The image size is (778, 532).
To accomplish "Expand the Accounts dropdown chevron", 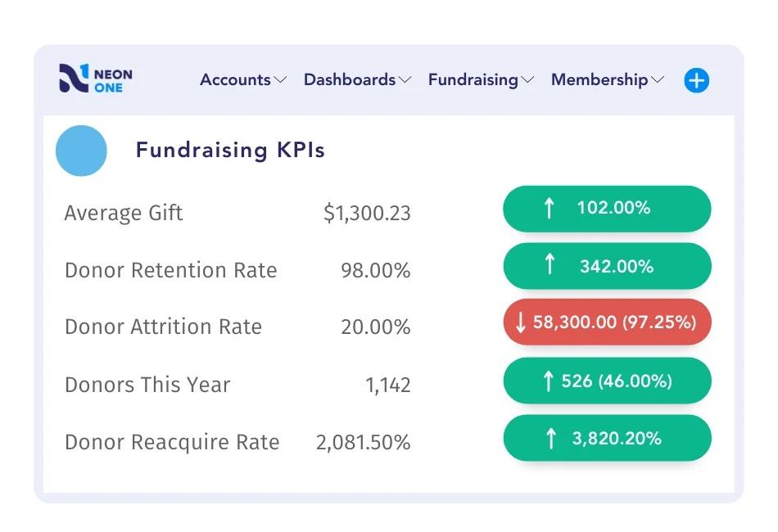I will (280, 80).
